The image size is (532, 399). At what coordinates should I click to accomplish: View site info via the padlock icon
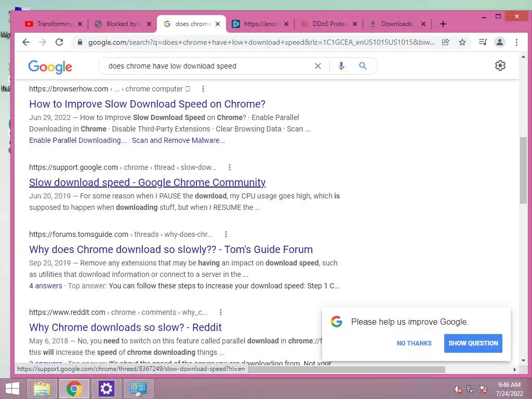(x=79, y=42)
